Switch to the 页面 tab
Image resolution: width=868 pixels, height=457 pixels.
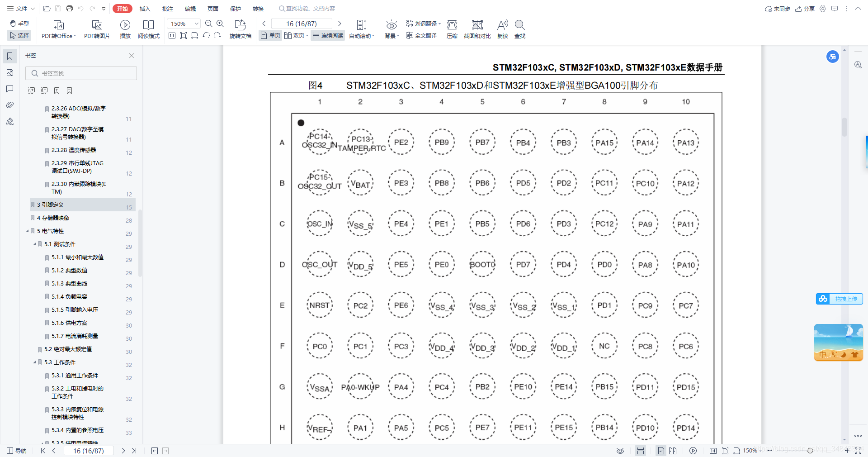213,9
